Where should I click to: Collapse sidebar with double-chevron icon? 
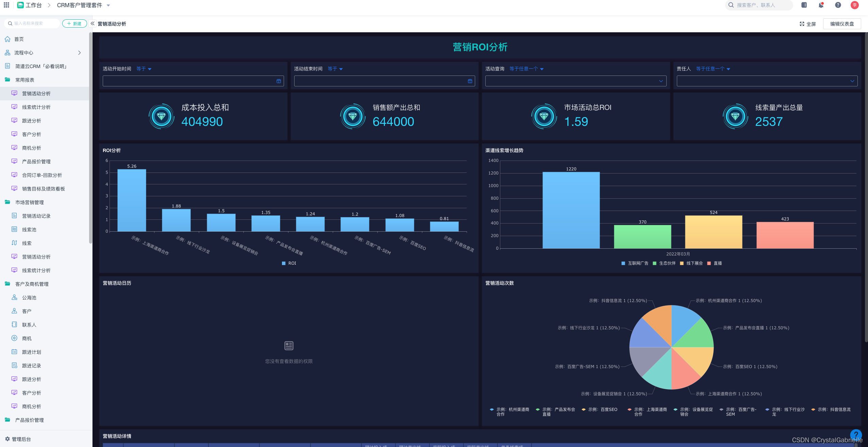point(93,23)
